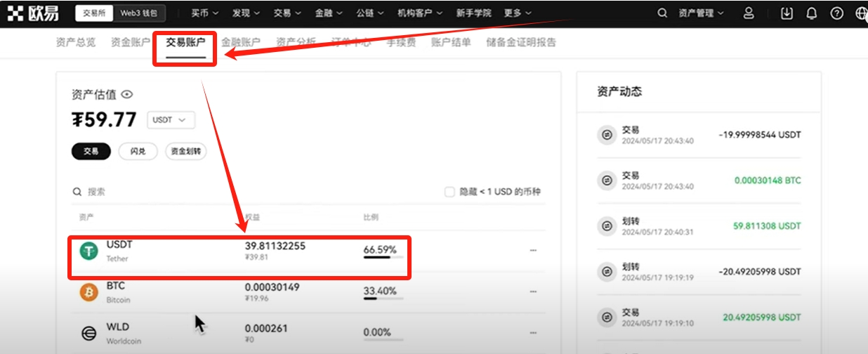
Task: Check the 隐藏 <1 USD 的币种 checkbox
Action: click(450, 192)
